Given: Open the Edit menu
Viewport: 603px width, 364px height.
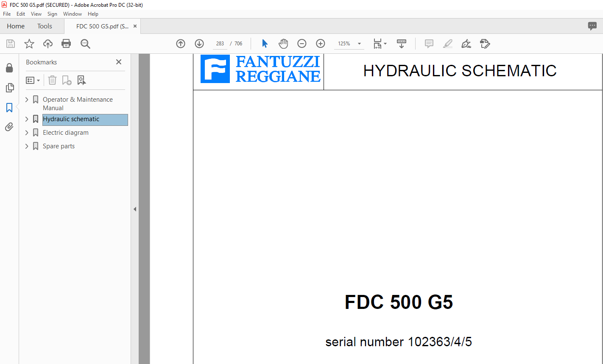Looking at the screenshot, I should [21, 14].
